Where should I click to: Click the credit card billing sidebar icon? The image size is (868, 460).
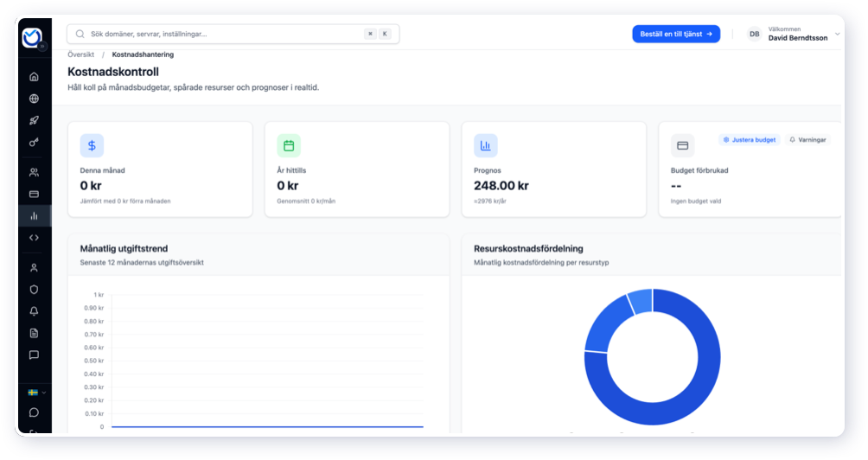[34, 194]
